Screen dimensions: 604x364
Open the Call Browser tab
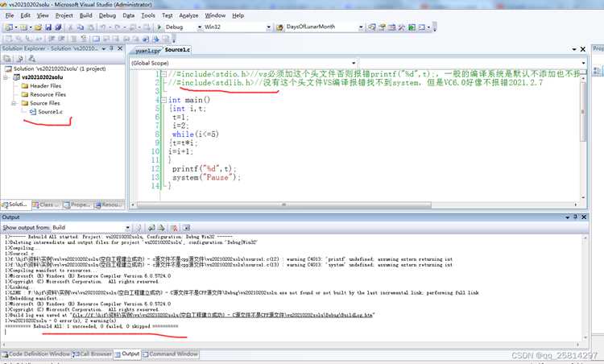click(x=93, y=354)
